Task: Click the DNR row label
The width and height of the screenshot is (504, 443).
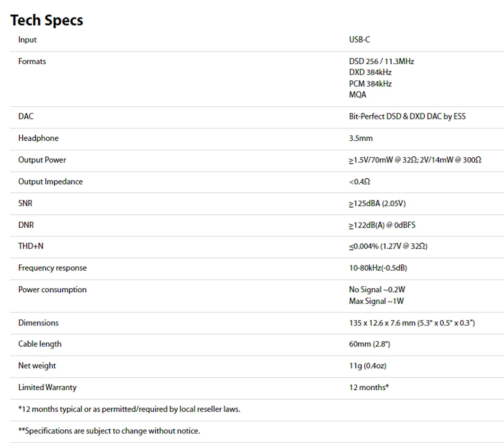Action: [26, 225]
